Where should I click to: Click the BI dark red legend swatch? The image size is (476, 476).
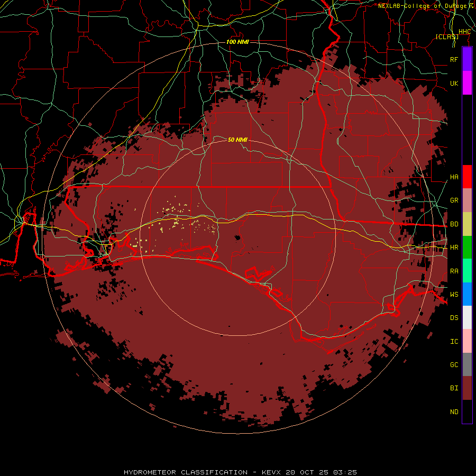[x=467, y=388]
